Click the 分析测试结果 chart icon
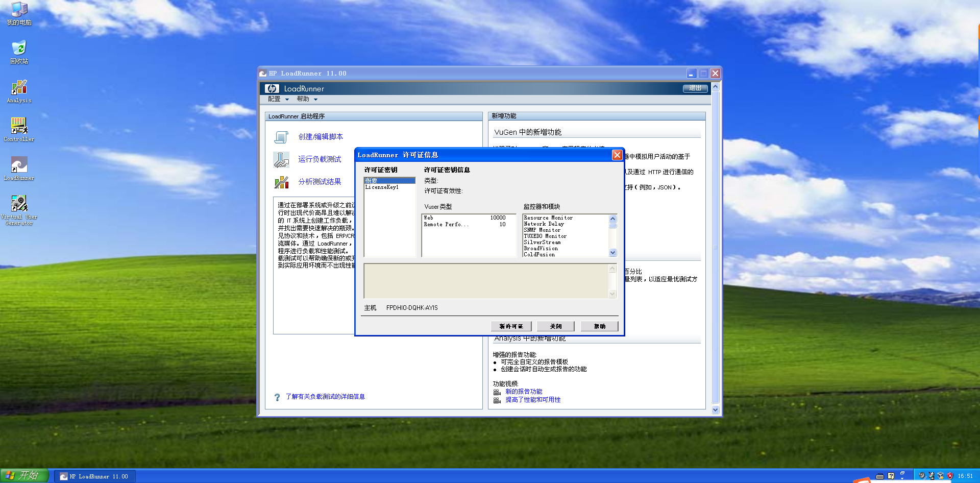Viewport: 980px width, 483px height. click(x=281, y=182)
